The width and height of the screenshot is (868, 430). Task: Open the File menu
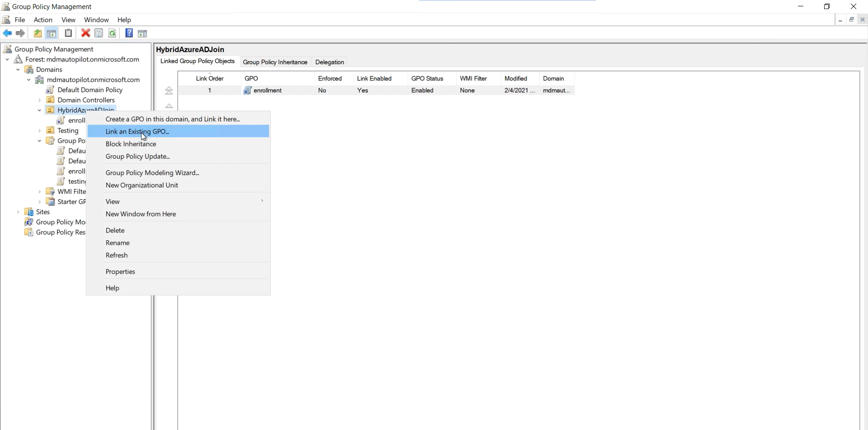(20, 20)
